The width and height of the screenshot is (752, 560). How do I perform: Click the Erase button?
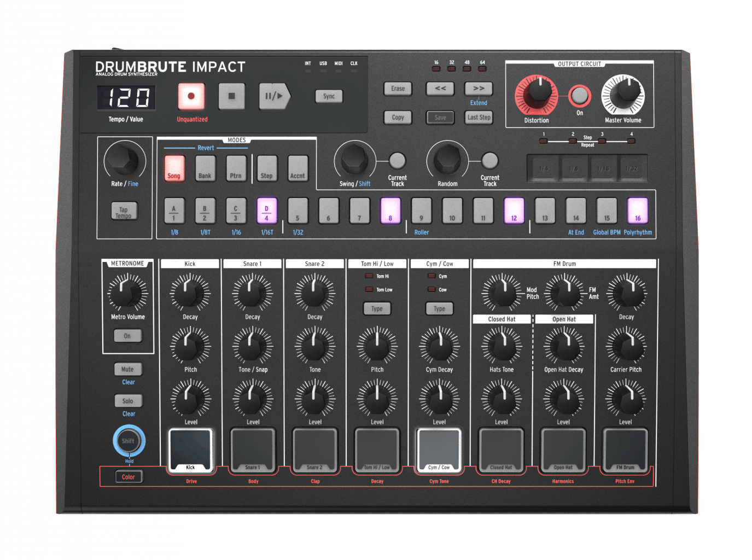398,89
